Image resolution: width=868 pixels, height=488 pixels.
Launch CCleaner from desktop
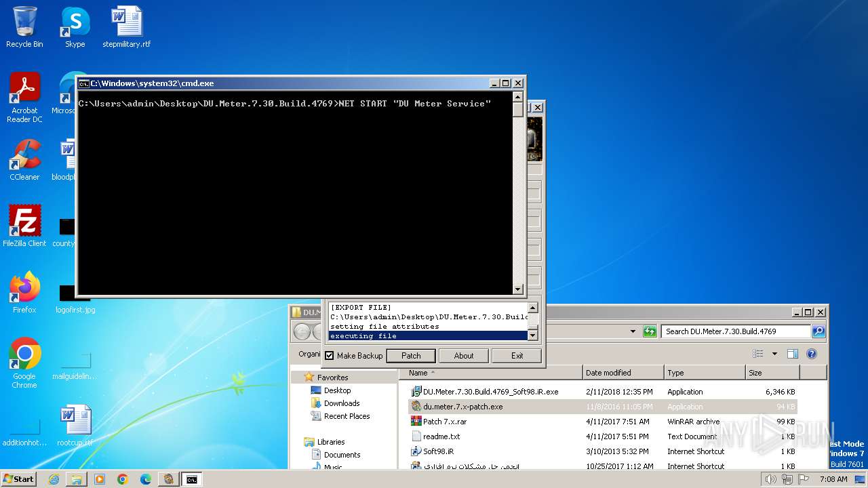coord(24,160)
